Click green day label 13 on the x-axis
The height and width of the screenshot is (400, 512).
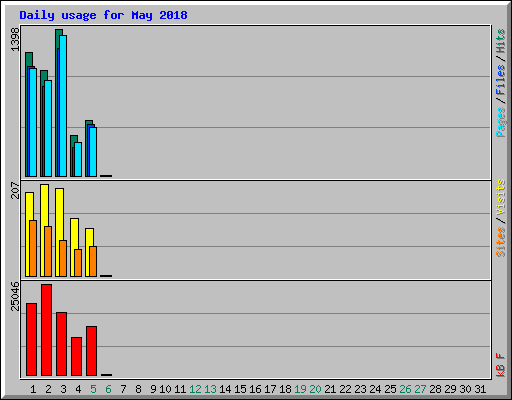coord(210,389)
